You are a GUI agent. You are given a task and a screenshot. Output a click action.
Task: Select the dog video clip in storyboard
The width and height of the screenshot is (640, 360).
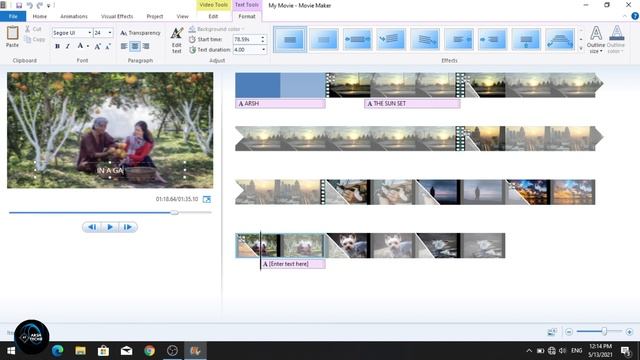[370, 245]
